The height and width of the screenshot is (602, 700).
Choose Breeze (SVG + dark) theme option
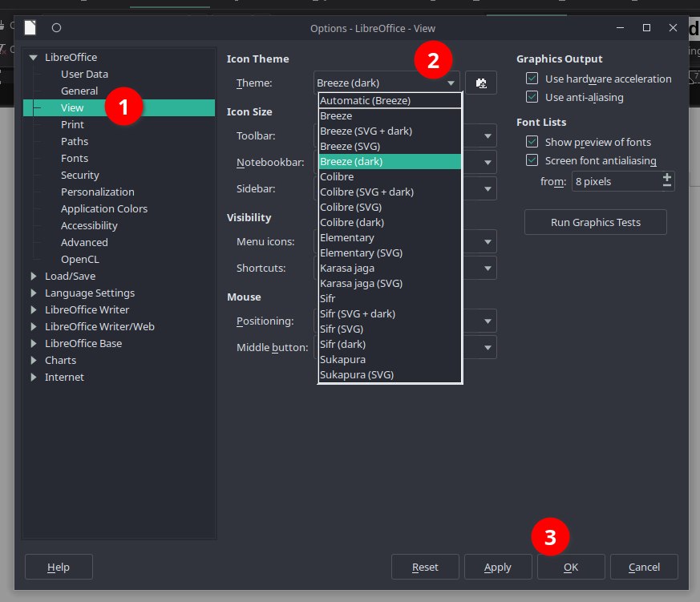click(x=390, y=131)
